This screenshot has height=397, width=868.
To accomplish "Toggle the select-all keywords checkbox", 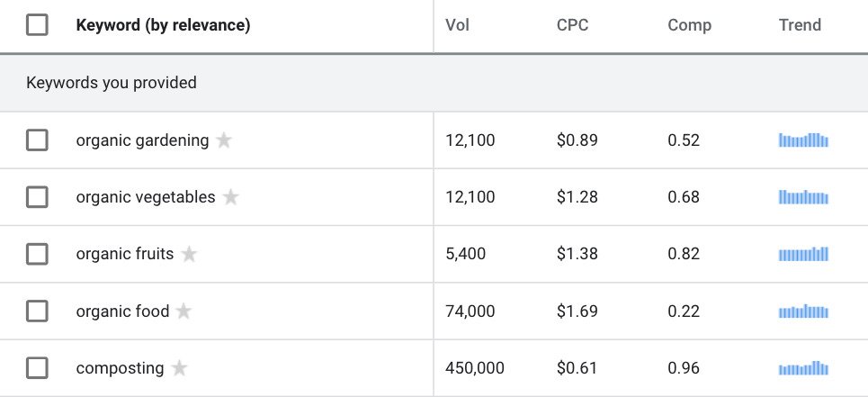I will 37,25.
